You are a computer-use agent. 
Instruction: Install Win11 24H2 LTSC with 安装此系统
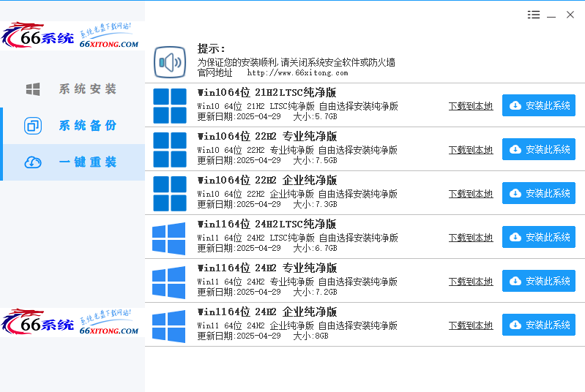point(539,237)
